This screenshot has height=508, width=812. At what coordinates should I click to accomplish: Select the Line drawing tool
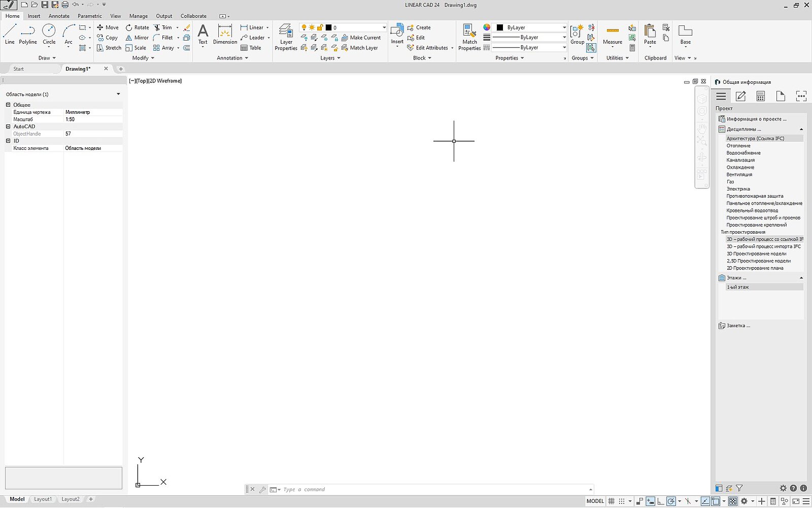pyautogui.click(x=10, y=34)
